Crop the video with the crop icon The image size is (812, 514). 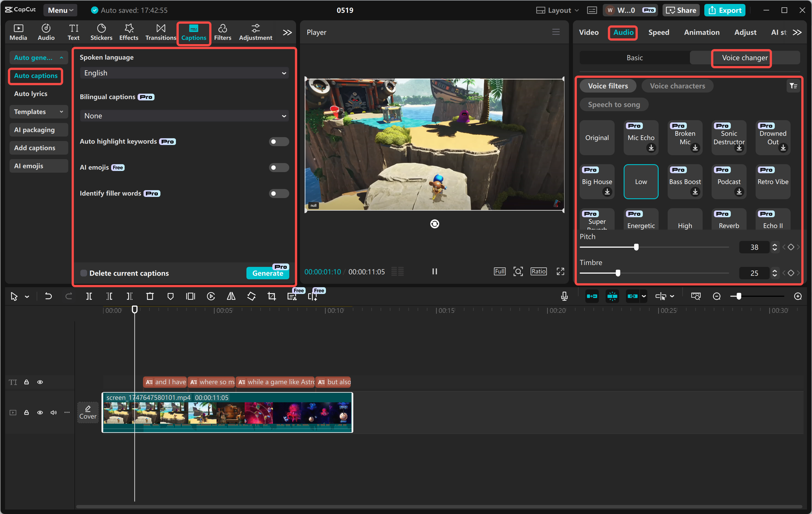click(272, 296)
